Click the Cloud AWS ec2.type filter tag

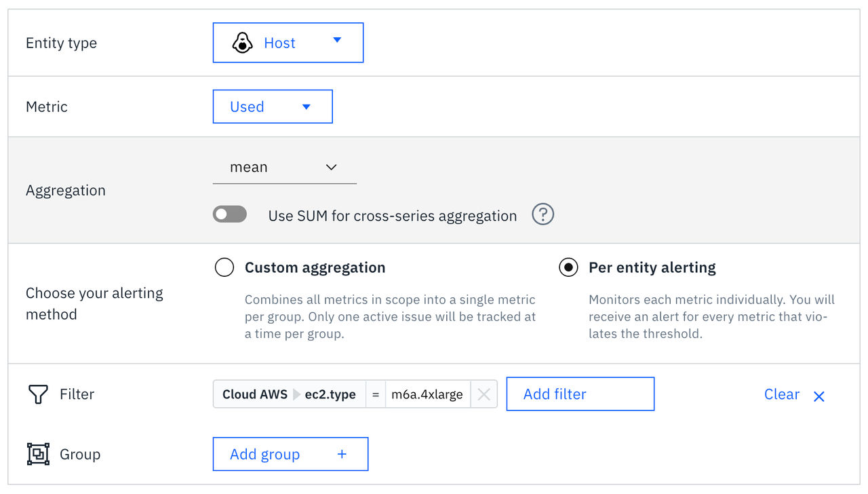[290, 394]
